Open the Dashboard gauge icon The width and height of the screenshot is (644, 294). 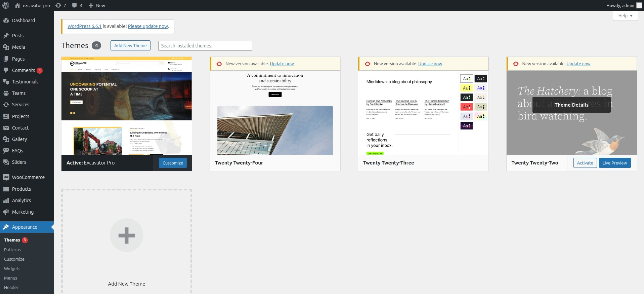6,21
